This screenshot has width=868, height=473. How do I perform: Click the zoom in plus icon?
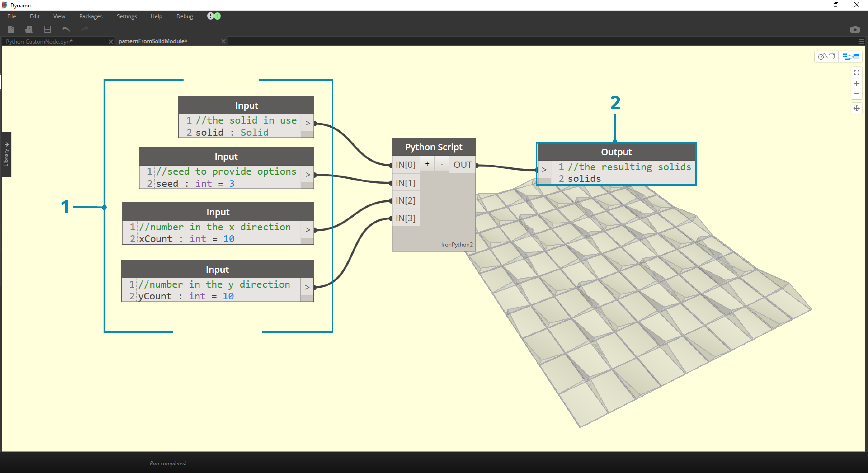(x=857, y=83)
